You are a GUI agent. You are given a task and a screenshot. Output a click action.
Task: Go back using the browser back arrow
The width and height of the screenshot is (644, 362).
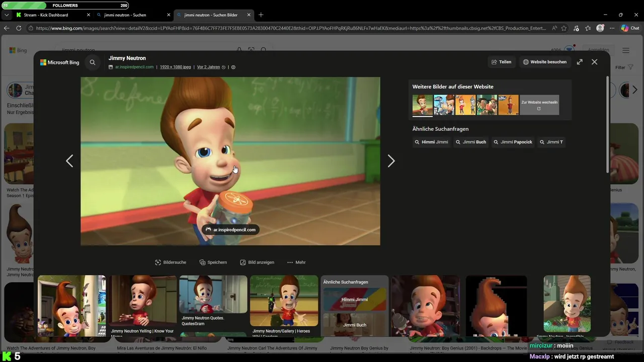[x=7, y=28]
